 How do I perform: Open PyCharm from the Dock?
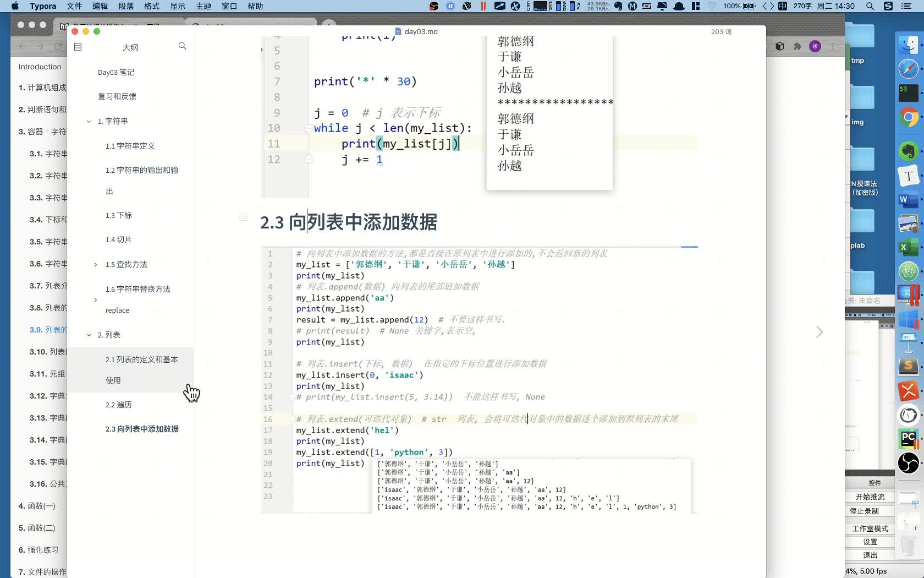909,439
